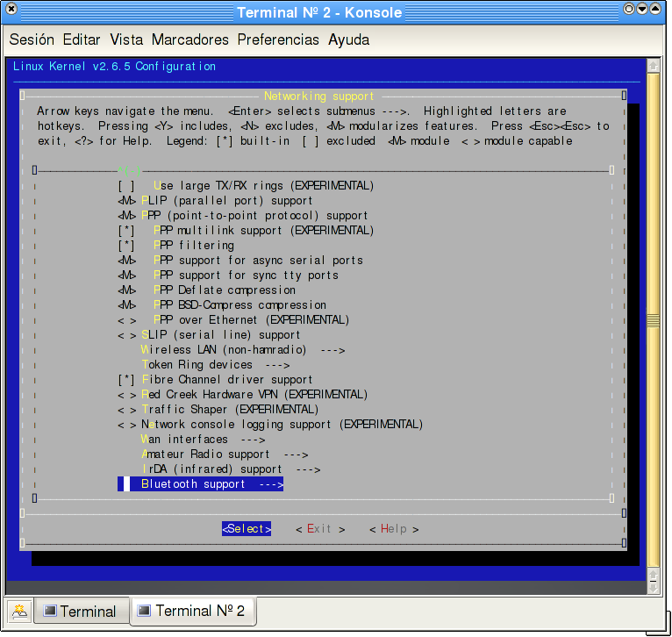Expand Token Ring devices submenu
This screenshot has height=637, width=672.
216,365
